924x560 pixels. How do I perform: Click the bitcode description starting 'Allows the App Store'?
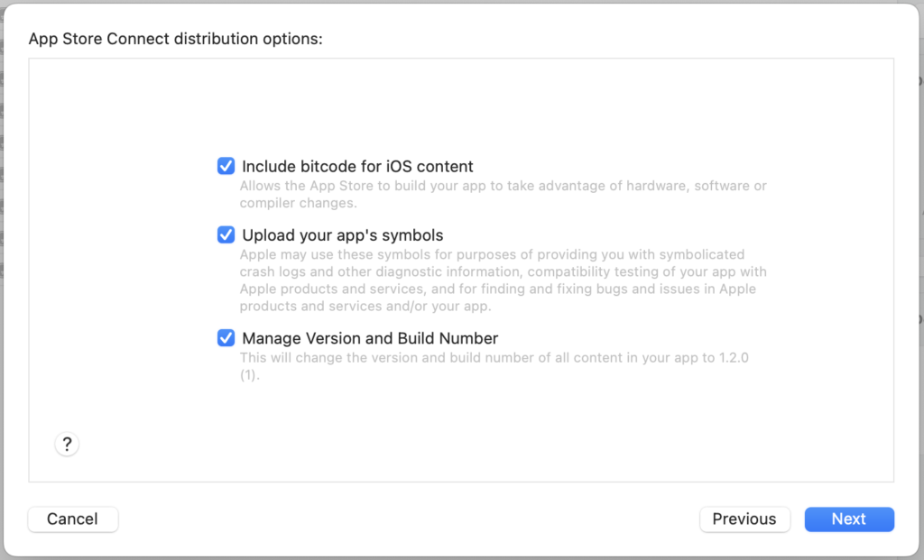pos(503,194)
